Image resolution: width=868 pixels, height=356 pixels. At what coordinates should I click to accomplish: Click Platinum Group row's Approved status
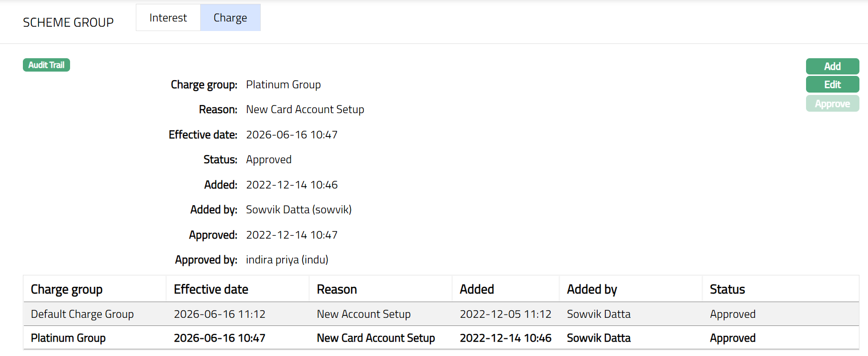[x=732, y=338]
